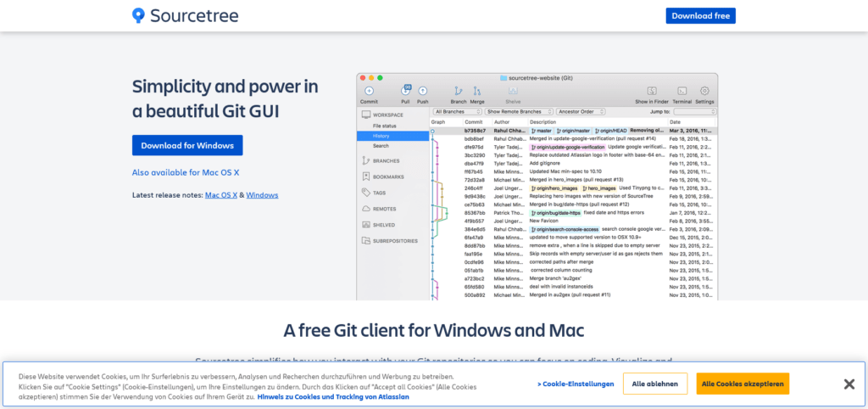Open Terminal from the toolbar icon
The width and height of the screenshot is (868, 409).
tap(682, 91)
